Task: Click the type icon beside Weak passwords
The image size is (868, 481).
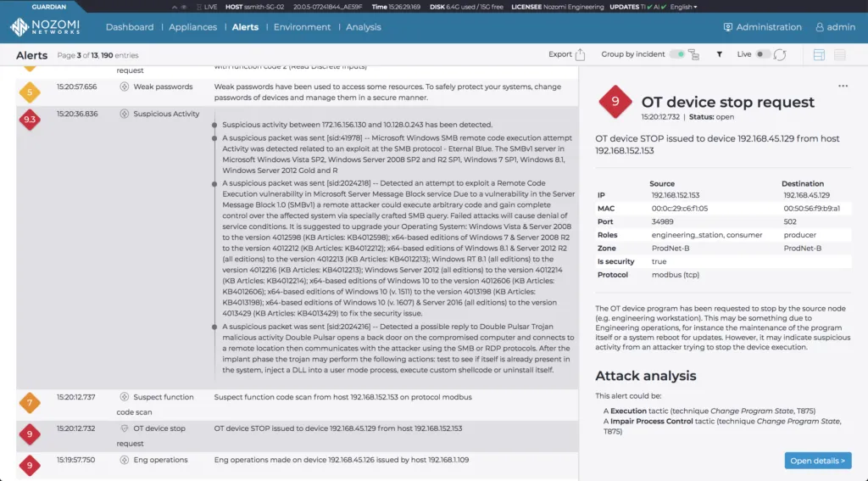Action: [x=124, y=87]
